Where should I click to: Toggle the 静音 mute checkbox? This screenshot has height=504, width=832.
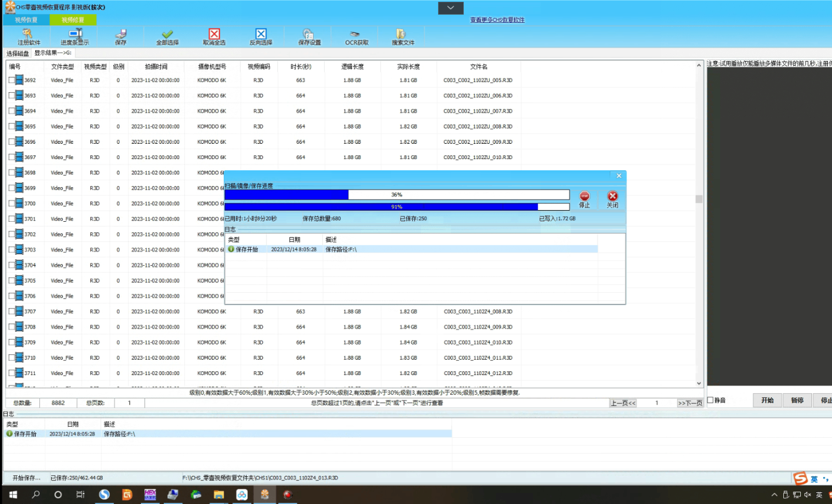tap(710, 400)
